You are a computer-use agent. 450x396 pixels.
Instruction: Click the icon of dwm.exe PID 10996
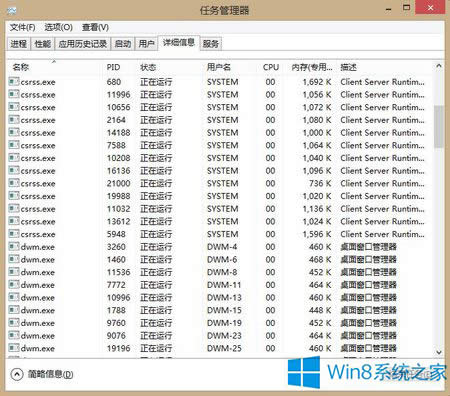point(14,297)
